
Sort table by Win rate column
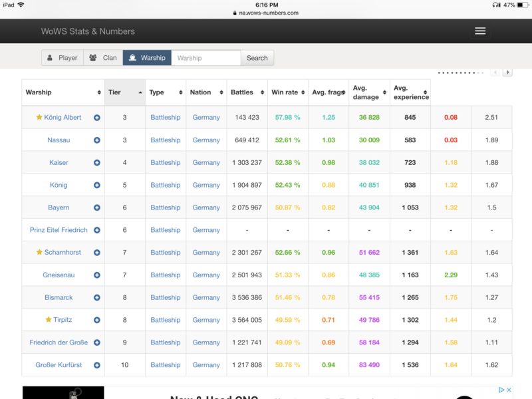coord(287,92)
